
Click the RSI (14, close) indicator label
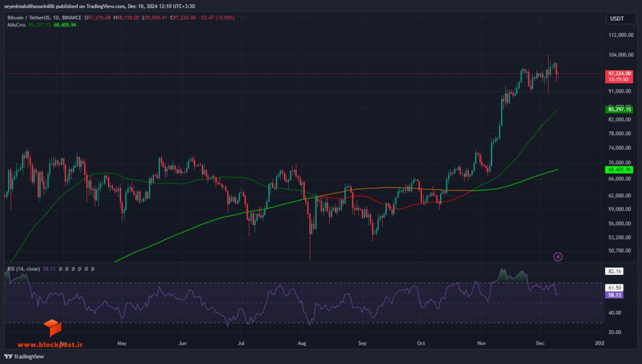24,269
